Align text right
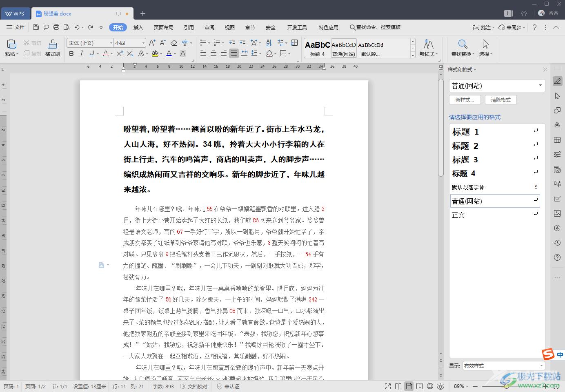 224,53
